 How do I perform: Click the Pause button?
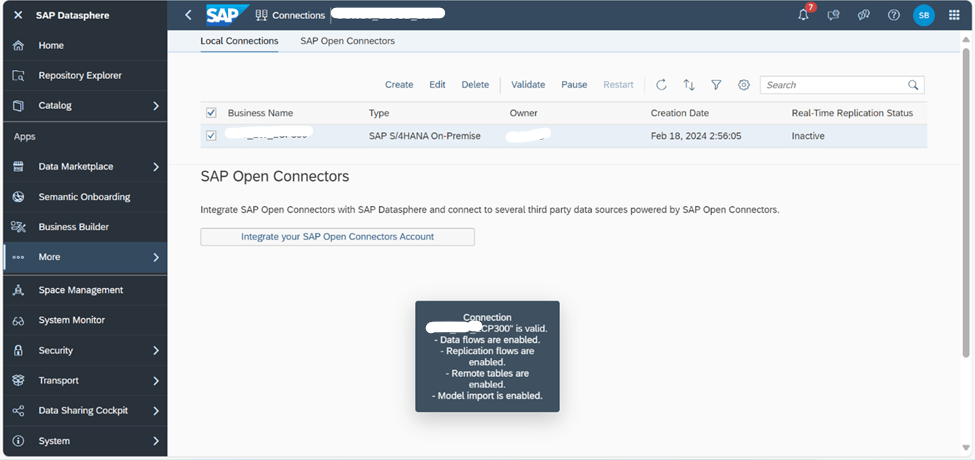coord(574,85)
